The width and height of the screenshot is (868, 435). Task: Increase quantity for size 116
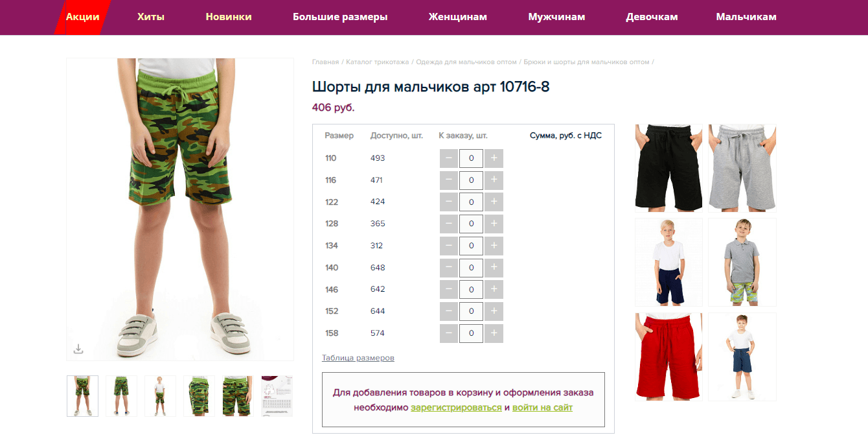tap(494, 180)
